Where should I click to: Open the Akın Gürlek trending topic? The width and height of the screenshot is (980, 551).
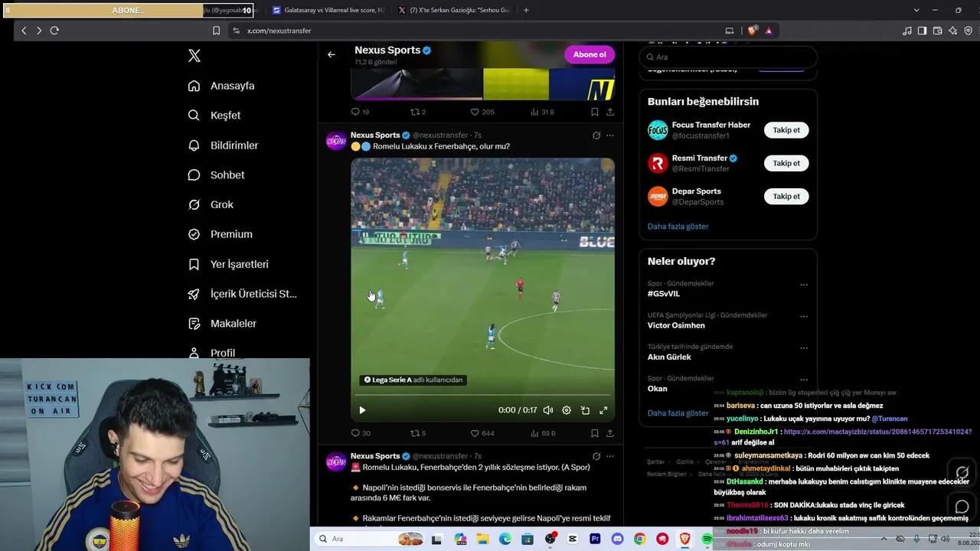669,357
